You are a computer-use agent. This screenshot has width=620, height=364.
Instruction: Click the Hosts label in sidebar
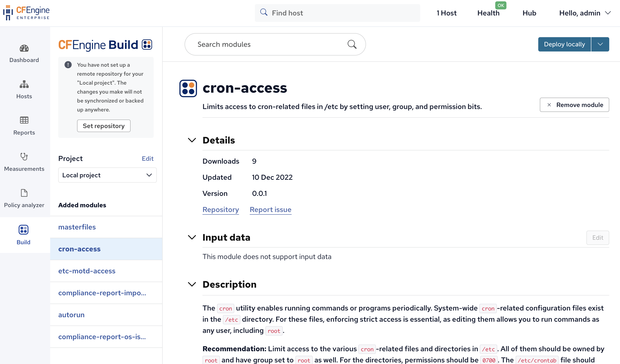[24, 96]
